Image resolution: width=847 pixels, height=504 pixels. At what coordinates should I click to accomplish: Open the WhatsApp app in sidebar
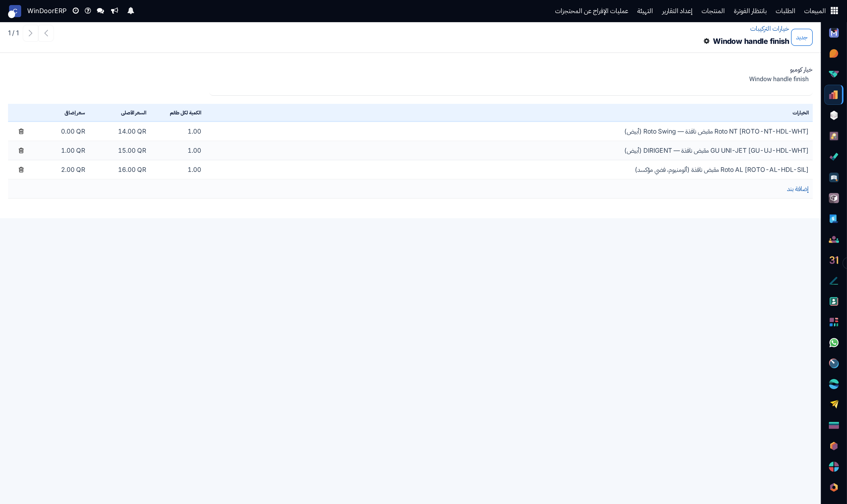834,343
